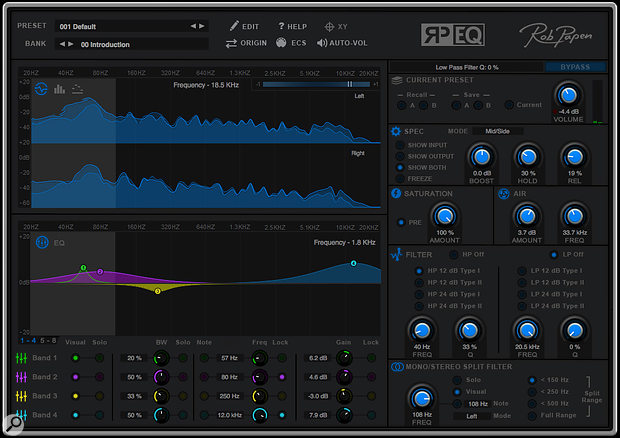The height and width of the screenshot is (438, 620).
Task: Click Band 2 bandwidth field 50 %
Action: tap(134, 377)
